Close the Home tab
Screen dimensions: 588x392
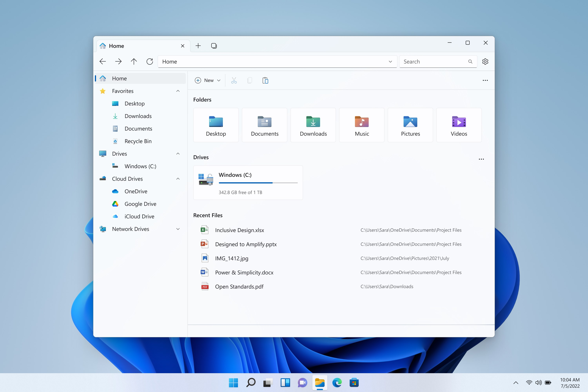182,46
